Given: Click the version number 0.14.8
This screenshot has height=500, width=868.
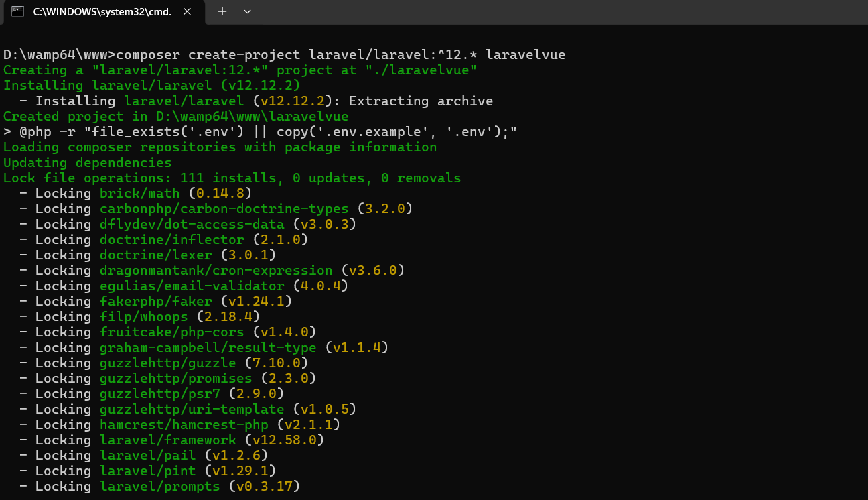Looking at the screenshot, I should pos(220,194).
